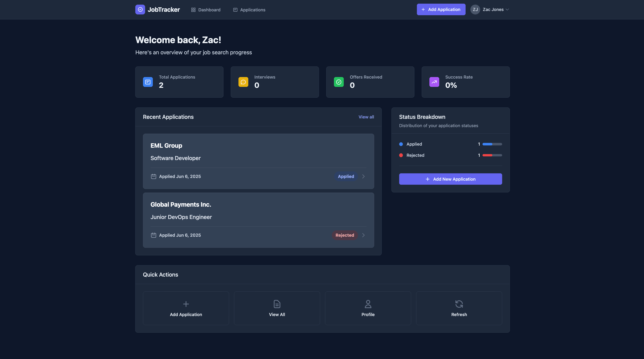The height and width of the screenshot is (359, 644).
Task: Click the blue Total Applications stat icon
Action: click(148, 82)
